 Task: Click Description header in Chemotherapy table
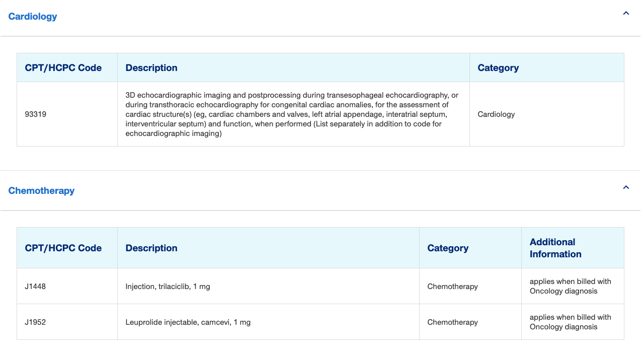(151, 248)
